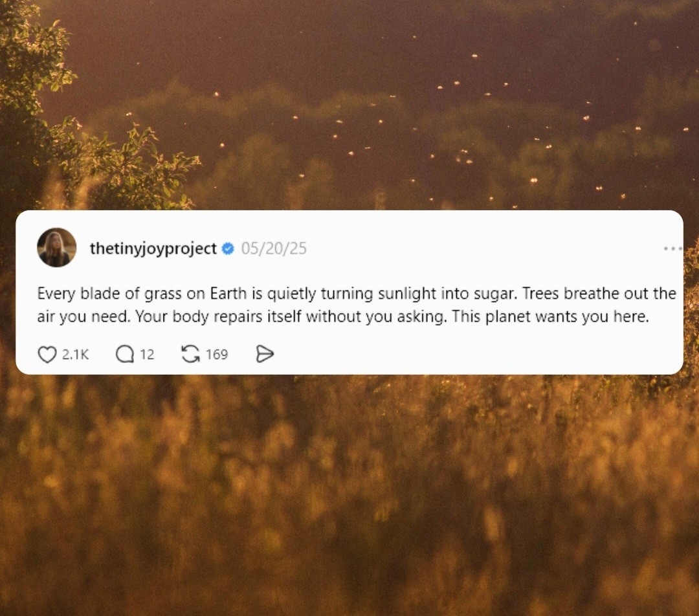
Task: Share post with paper plane icon
Action: tap(265, 355)
